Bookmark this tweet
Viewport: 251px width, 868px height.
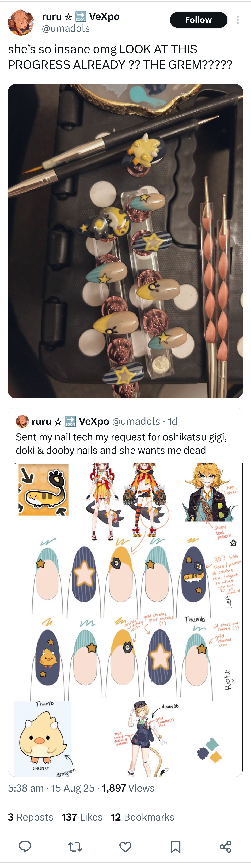[176, 846]
